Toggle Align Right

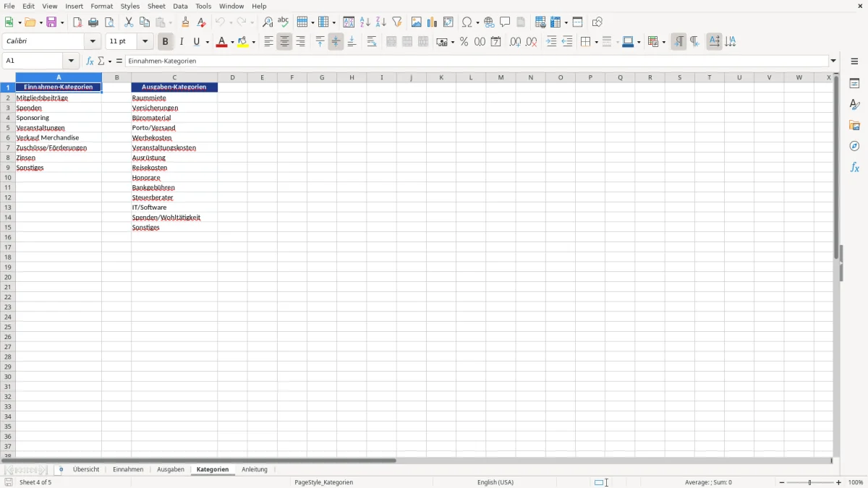tap(300, 42)
